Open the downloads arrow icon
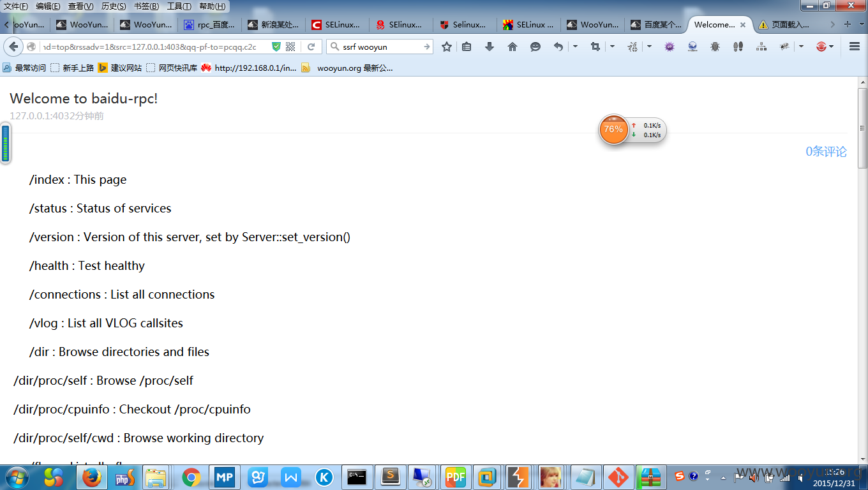Viewport: 868px width, 490px height. (490, 47)
